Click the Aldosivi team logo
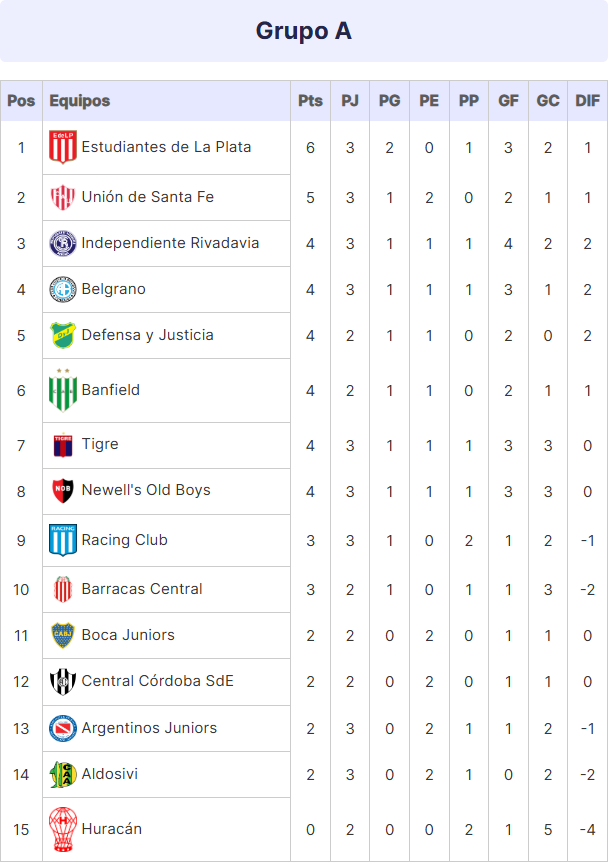Viewport: 609px width, 862px height. [x=63, y=775]
